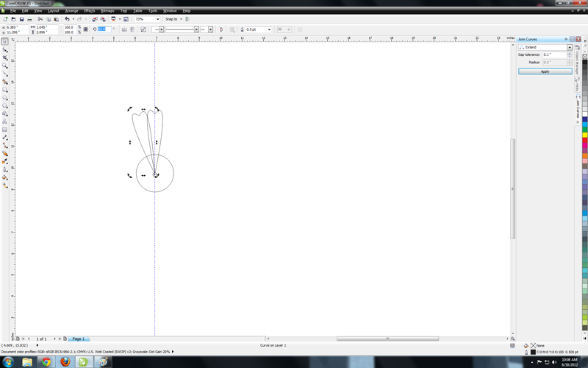Viewport: 588px width, 368px height.
Task: Select the Table tool
Action: click(5, 130)
